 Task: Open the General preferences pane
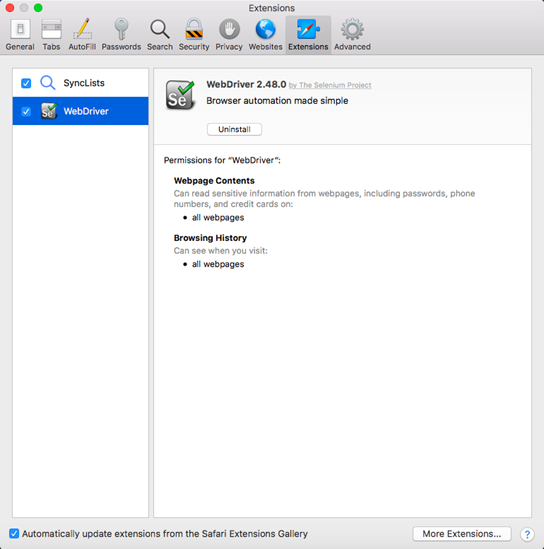(x=20, y=35)
